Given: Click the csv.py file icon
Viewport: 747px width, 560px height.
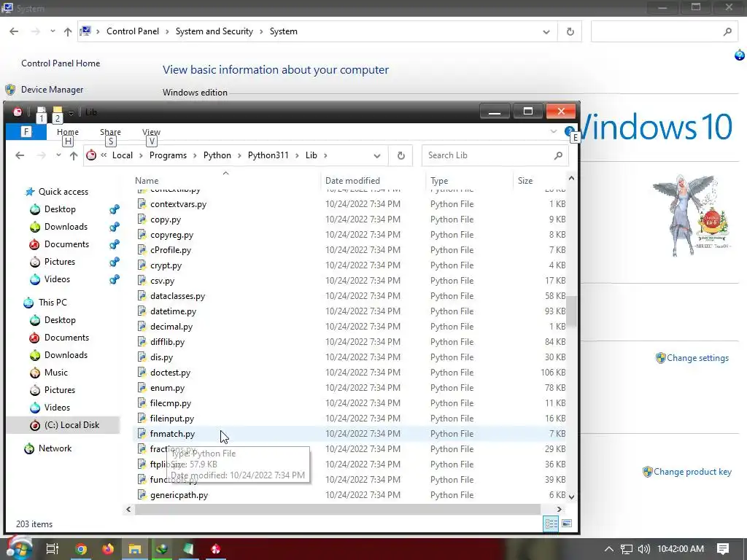Looking at the screenshot, I should pyautogui.click(x=142, y=281).
